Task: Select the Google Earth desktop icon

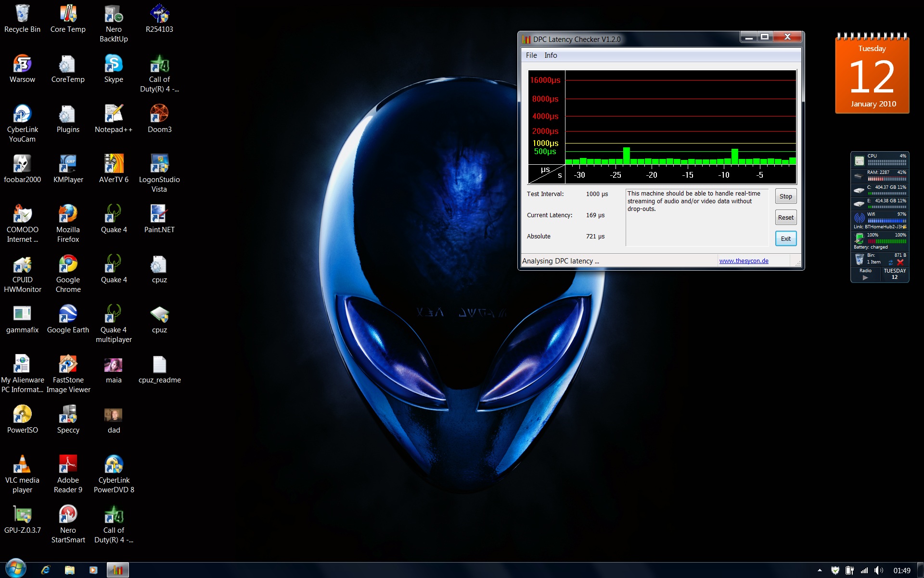Action: 68,320
